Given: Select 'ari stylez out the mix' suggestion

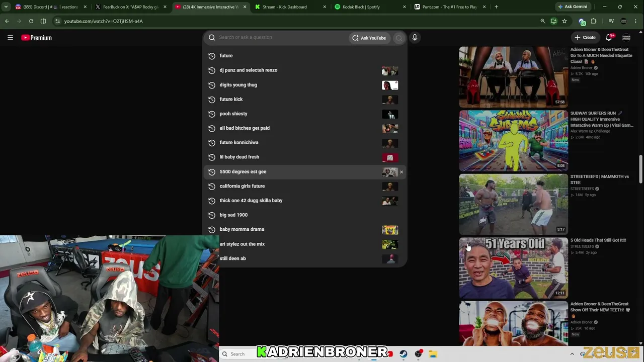Looking at the screenshot, I should point(304,244).
